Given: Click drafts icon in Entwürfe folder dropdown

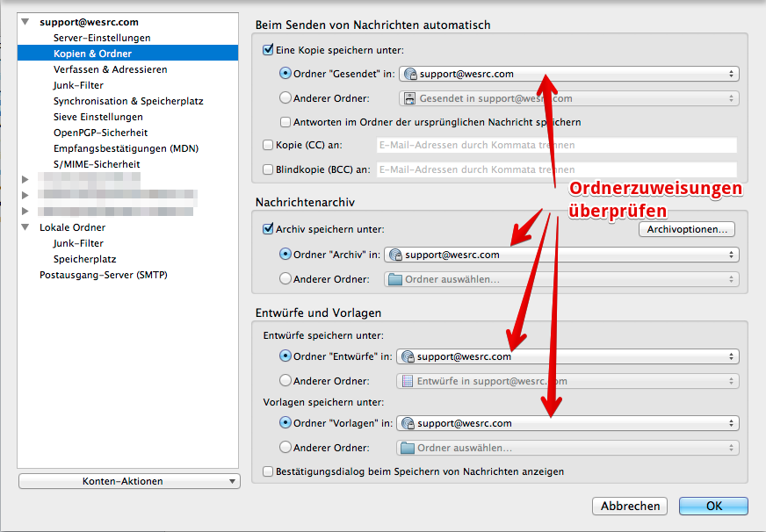Looking at the screenshot, I should click(x=407, y=381).
